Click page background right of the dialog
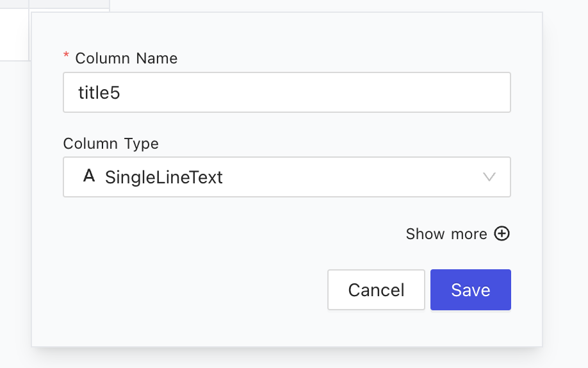 pos(566,180)
